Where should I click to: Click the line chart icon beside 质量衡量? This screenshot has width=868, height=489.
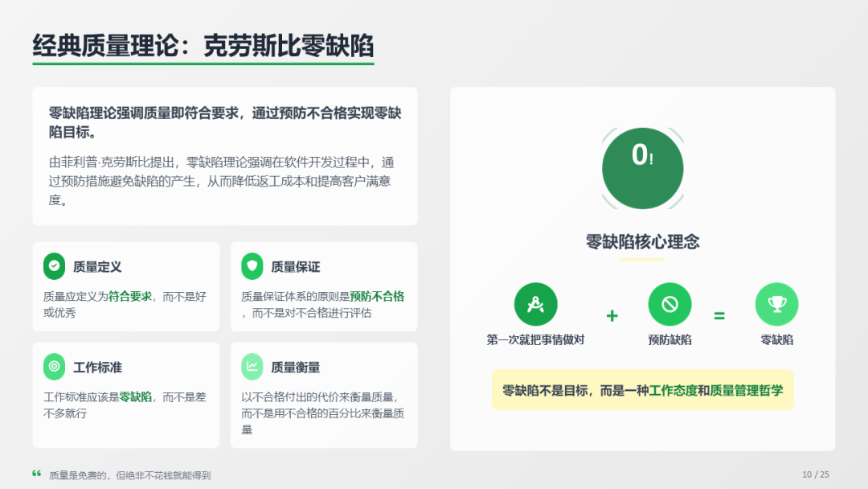pos(252,367)
